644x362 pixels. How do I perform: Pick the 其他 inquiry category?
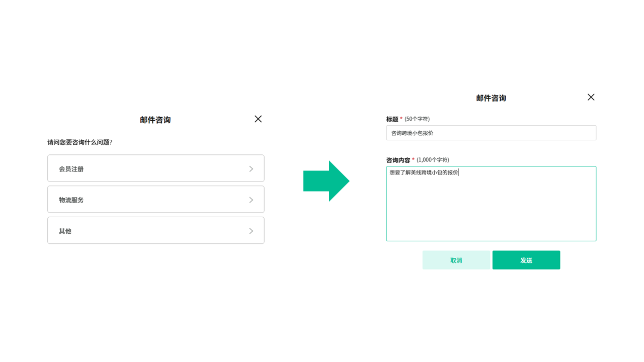coord(151,230)
